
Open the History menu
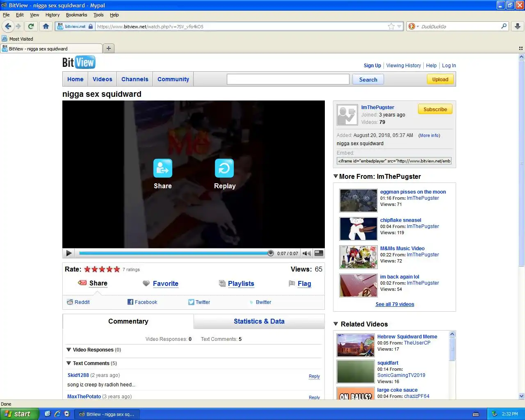pos(52,15)
